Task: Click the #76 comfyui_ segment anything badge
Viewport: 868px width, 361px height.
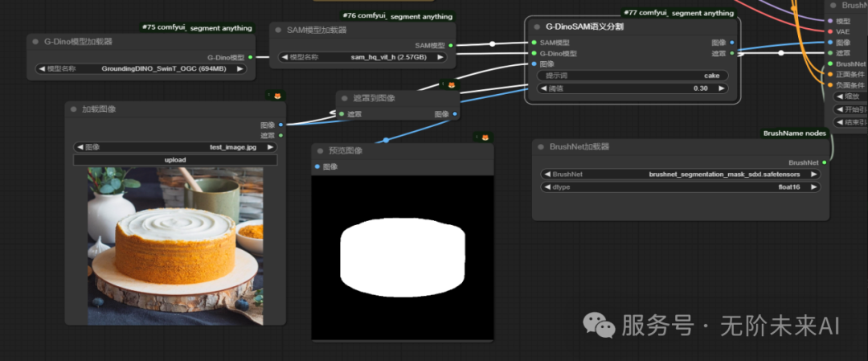Action: click(397, 16)
